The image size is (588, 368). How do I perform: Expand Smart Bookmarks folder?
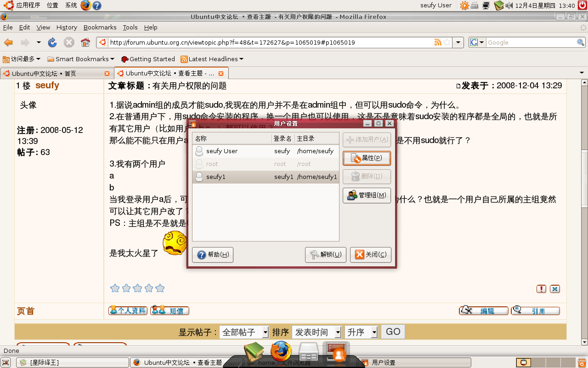81,59
